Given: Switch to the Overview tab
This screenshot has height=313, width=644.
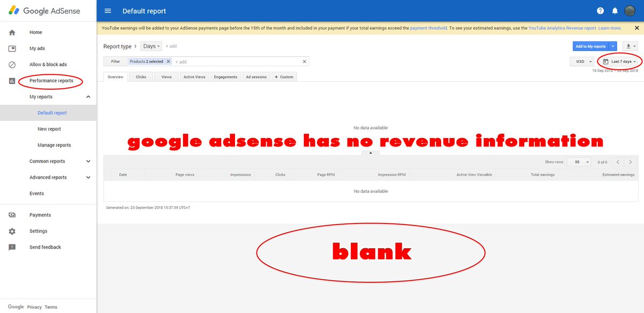Looking at the screenshot, I should point(115,77).
